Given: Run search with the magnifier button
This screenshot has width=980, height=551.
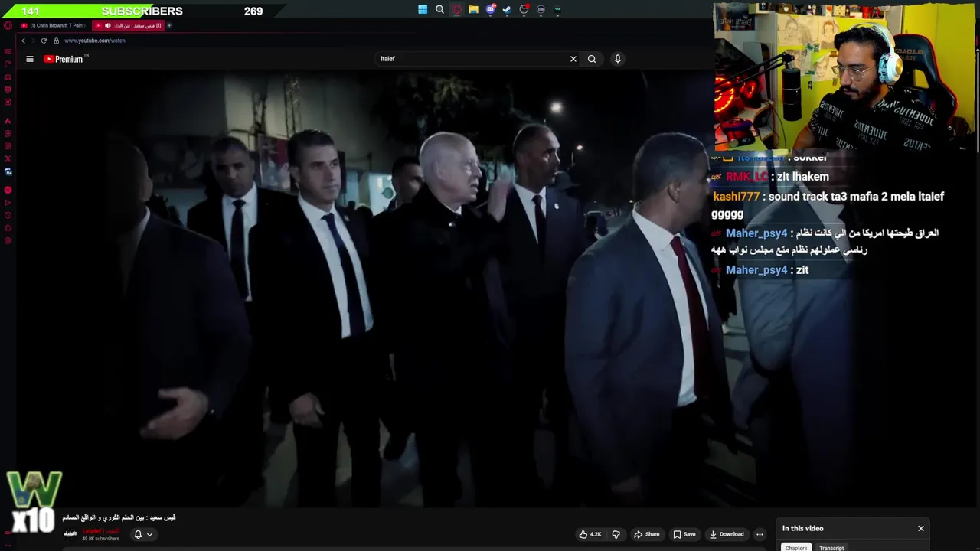Looking at the screenshot, I should click(x=592, y=59).
